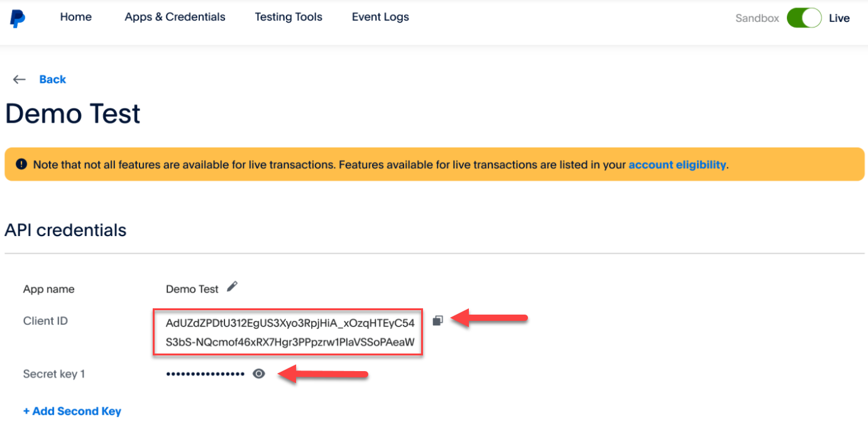Follow the Back link
Image resolution: width=868 pixels, height=427 pixels.
(52, 80)
